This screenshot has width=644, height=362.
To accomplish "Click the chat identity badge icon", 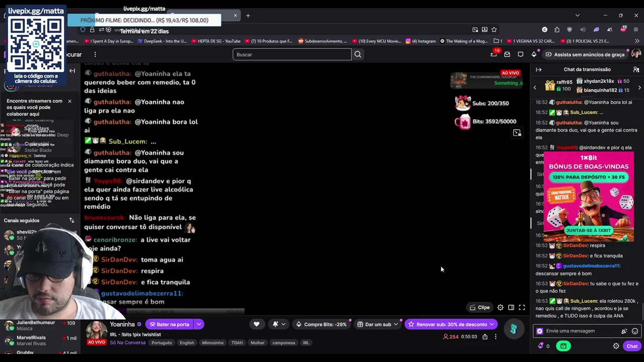I will point(540,331).
